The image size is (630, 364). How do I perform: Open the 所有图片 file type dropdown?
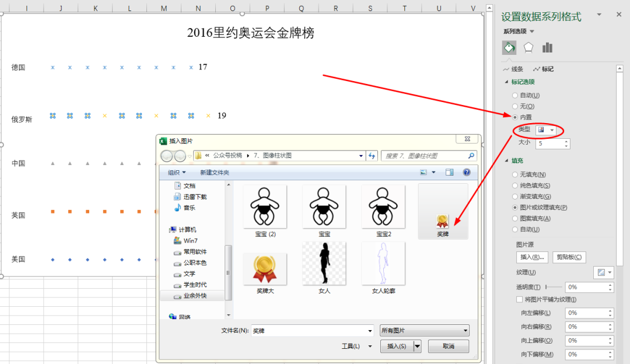click(x=424, y=330)
